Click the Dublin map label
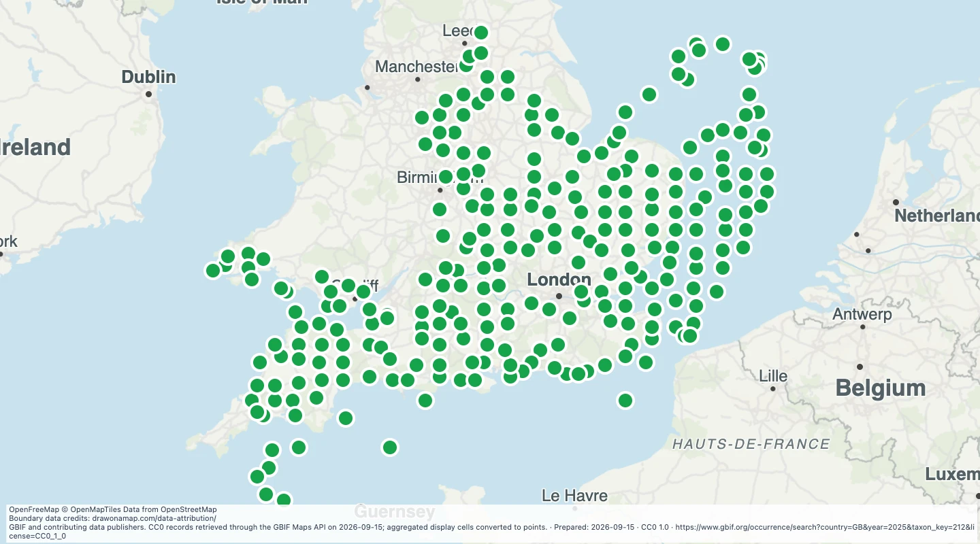This screenshot has height=544, width=980. 148,77
